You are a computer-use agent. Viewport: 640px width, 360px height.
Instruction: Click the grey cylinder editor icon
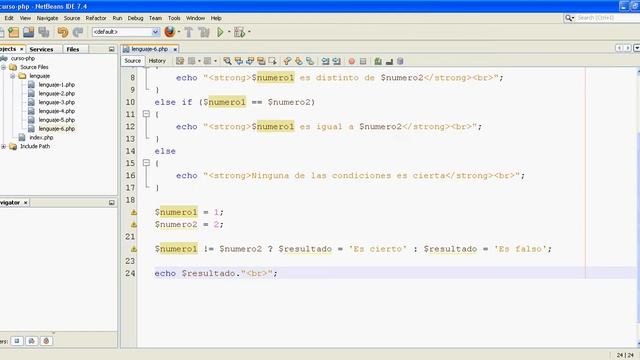[x=400, y=61]
